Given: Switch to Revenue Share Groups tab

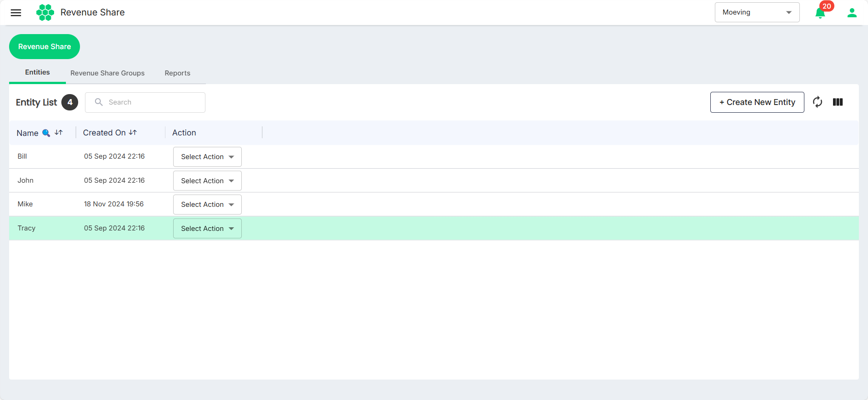Looking at the screenshot, I should (x=107, y=73).
